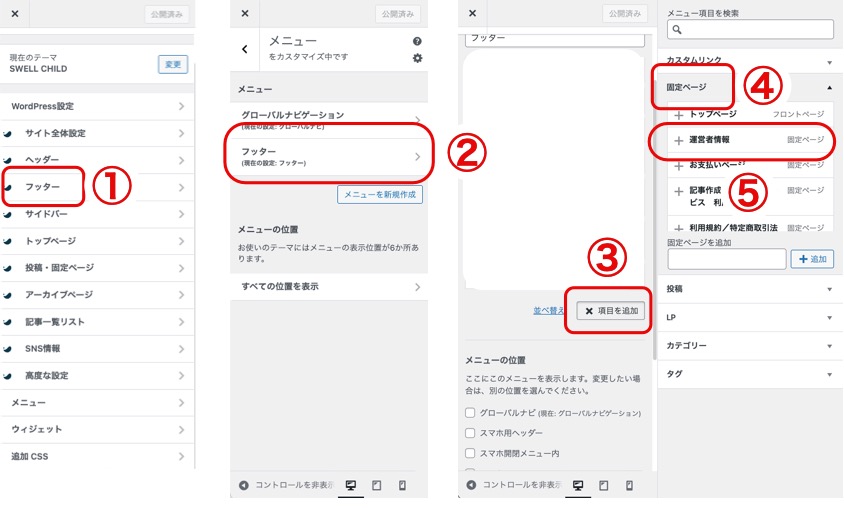Enable the グローバルナビ checkbox

coord(470,413)
